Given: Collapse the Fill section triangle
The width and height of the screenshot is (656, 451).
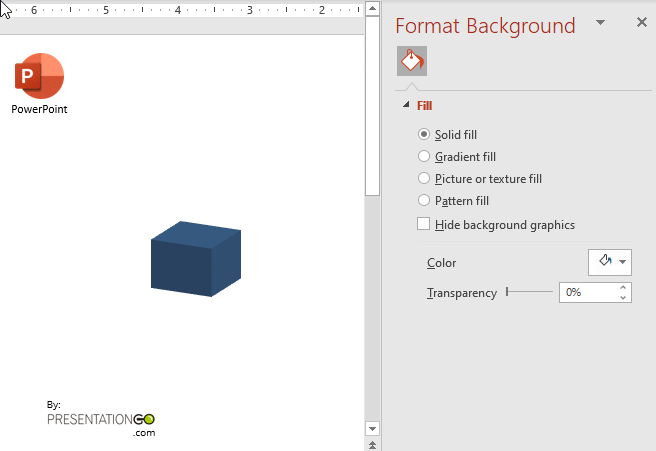Looking at the screenshot, I should pyautogui.click(x=406, y=105).
